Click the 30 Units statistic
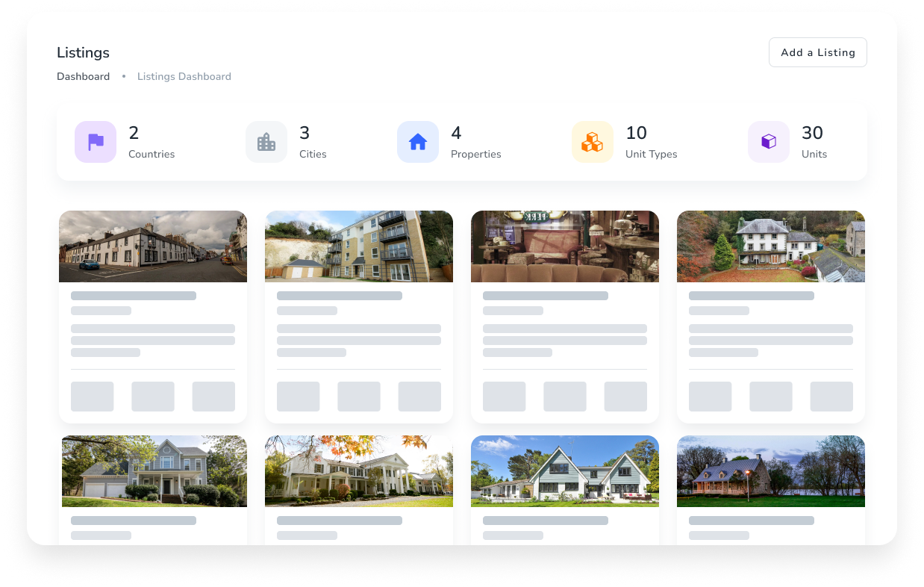This screenshot has height=587, width=924. click(x=813, y=142)
